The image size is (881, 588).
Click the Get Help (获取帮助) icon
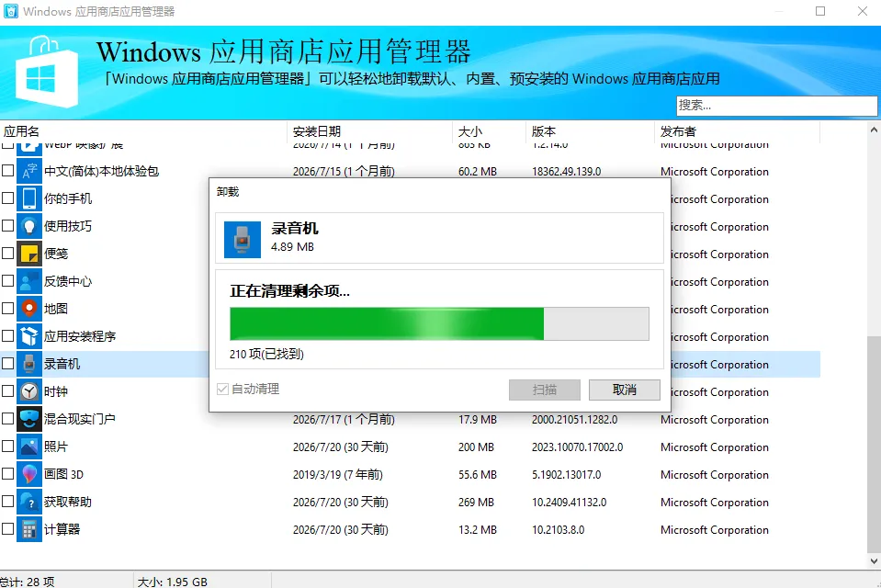pos(29,502)
